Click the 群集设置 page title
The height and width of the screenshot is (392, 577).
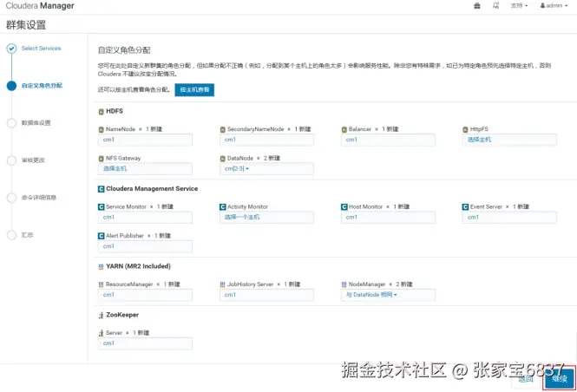[x=26, y=25]
